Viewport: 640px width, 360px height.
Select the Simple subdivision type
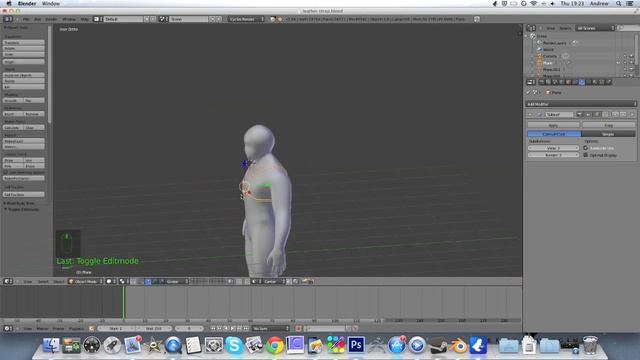tap(608, 134)
